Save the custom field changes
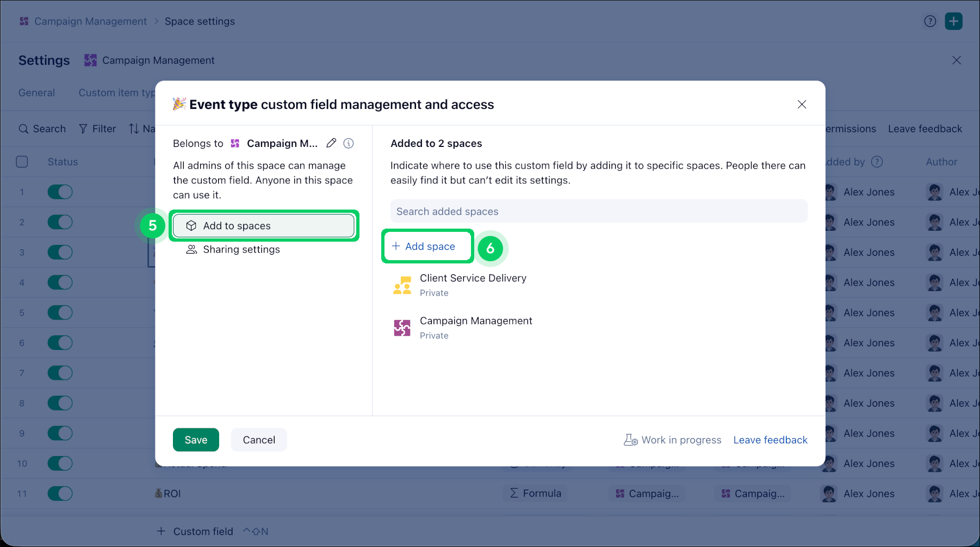Image resolution: width=980 pixels, height=547 pixels. click(196, 440)
